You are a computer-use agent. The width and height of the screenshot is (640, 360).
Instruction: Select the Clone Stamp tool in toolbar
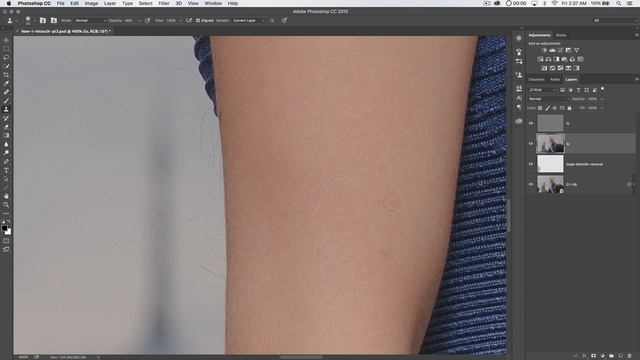tap(6, 109)
